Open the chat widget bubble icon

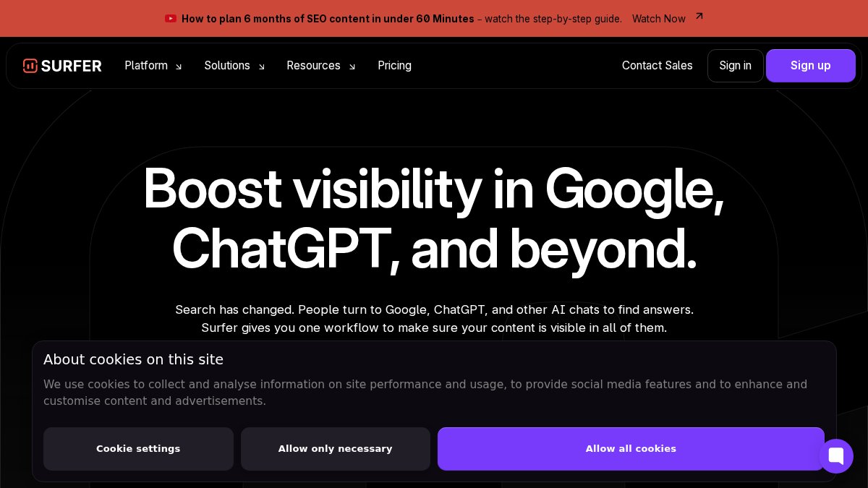tap(836, 456)
